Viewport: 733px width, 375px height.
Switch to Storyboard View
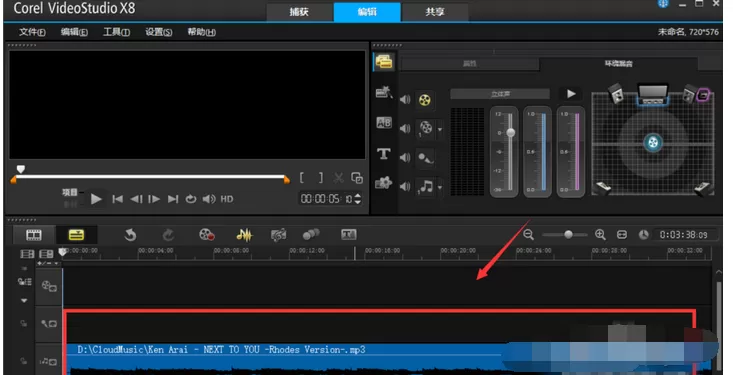(34, 235)
